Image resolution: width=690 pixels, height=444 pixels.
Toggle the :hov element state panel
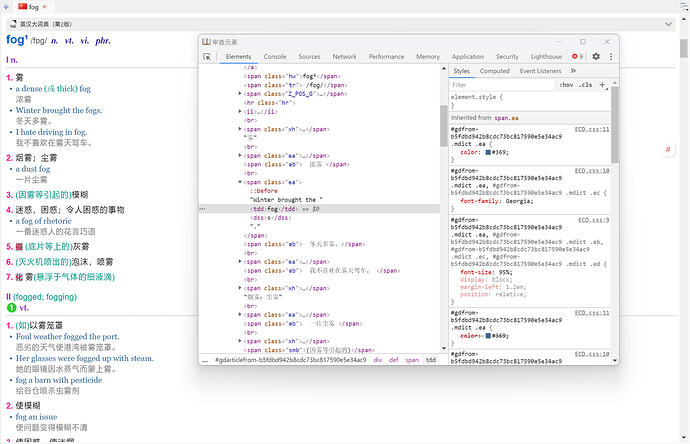tap(566, 85)
